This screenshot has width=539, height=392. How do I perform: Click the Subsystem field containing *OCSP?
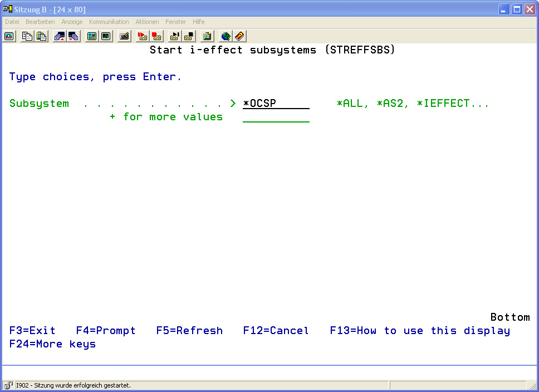click(276, 104)
